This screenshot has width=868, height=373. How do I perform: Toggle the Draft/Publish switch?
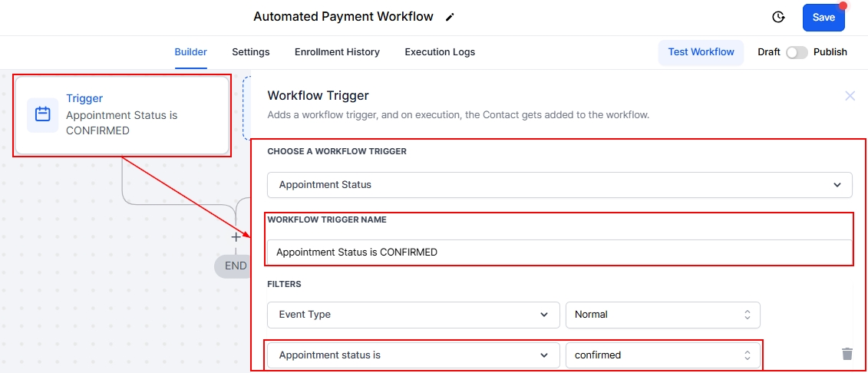point(797,52)
